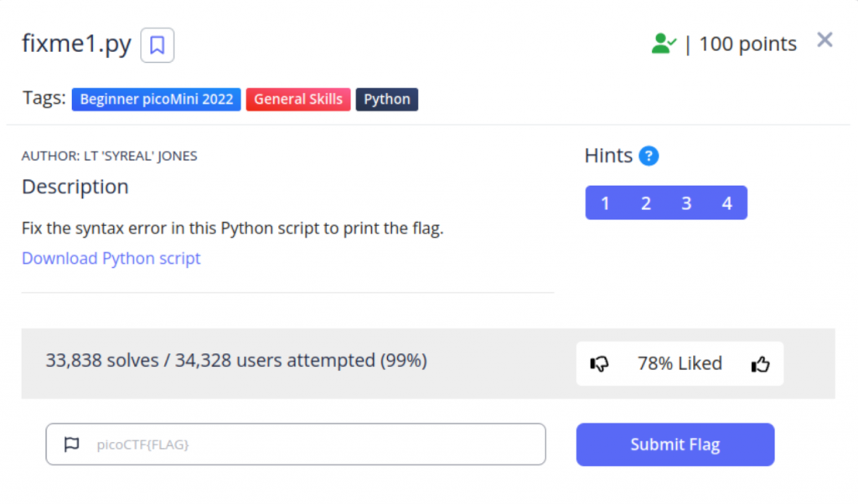Click the solves and attempts statistics text

pos(236,361)
